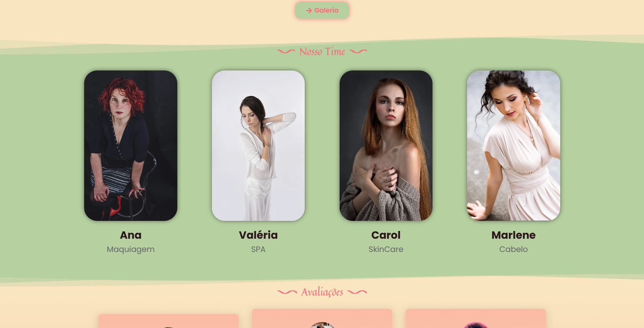This screenshot has height=328, width=644.
Task: Select Ana's portrait photo
Action: [x=131, y=146]
